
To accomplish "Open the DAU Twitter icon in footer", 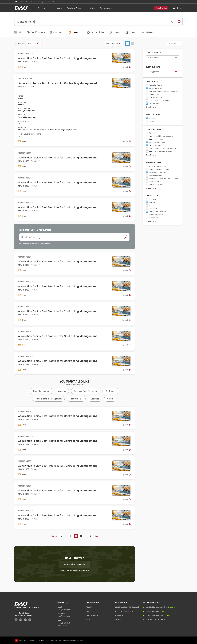I will click(x=21, y=620).
